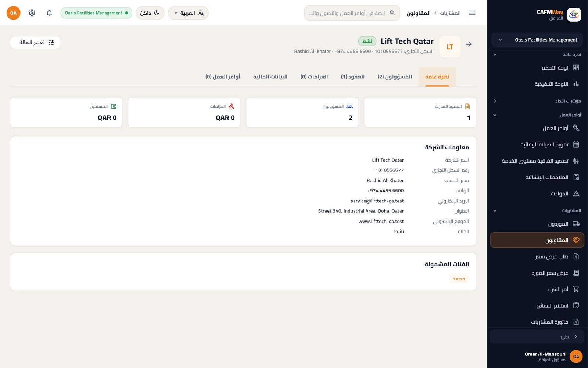Image resolution: width=588 pixels, height=368 pixels.
Task: Click the search magnifier icon
Action: 392,13
